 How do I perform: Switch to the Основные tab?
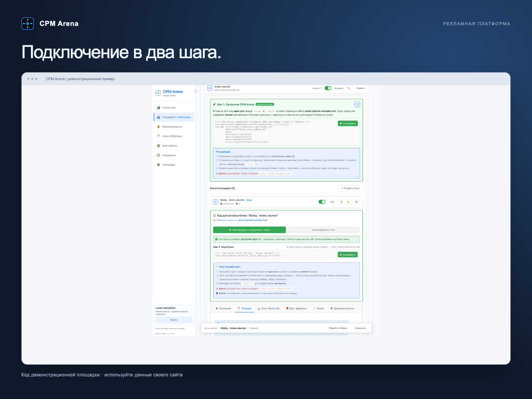tap(223, 309)
